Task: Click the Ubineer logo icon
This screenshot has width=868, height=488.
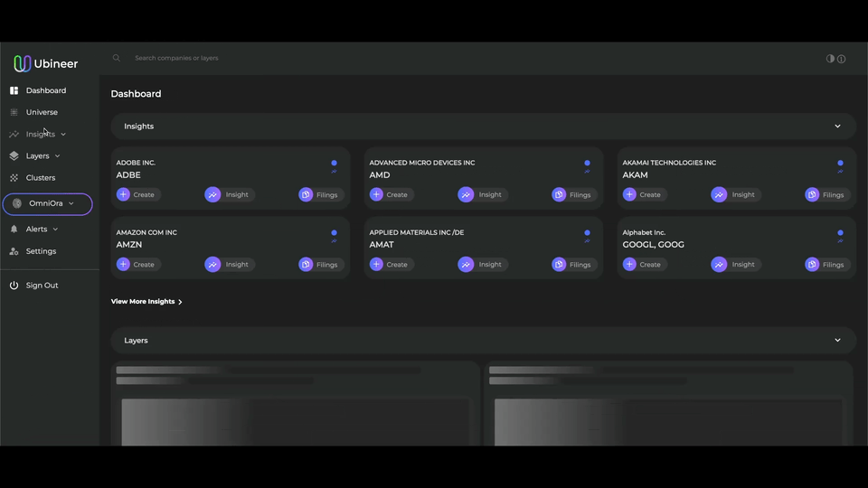Action: pos(23,63)
